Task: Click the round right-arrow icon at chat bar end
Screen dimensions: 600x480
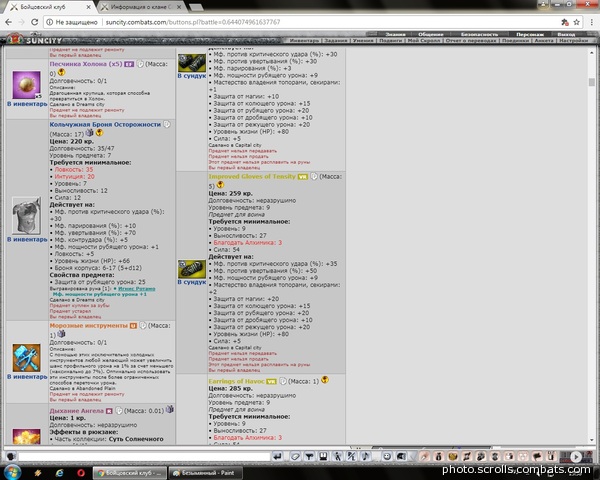Action: (576, 456)
